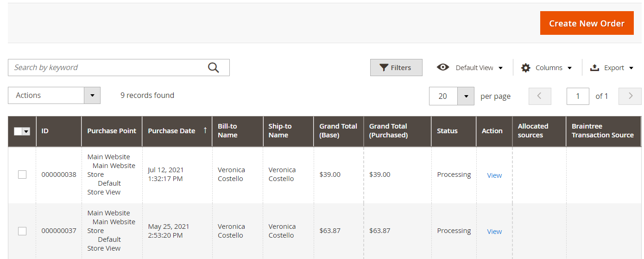Image resolution: width=644 pixels, height=259 pixels.
Task: Open View link for order 000000037
Action: [494, 231]
